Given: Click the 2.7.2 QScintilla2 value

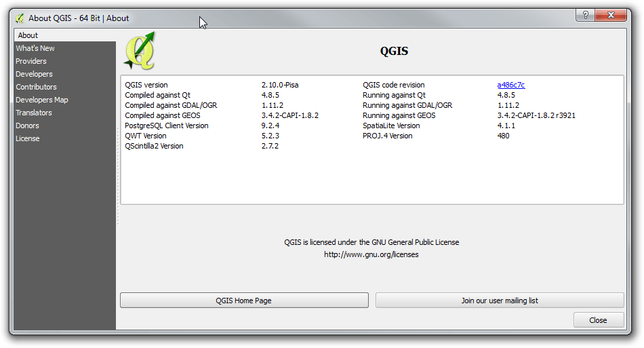Looking at the screenshot, I should 270,147.
